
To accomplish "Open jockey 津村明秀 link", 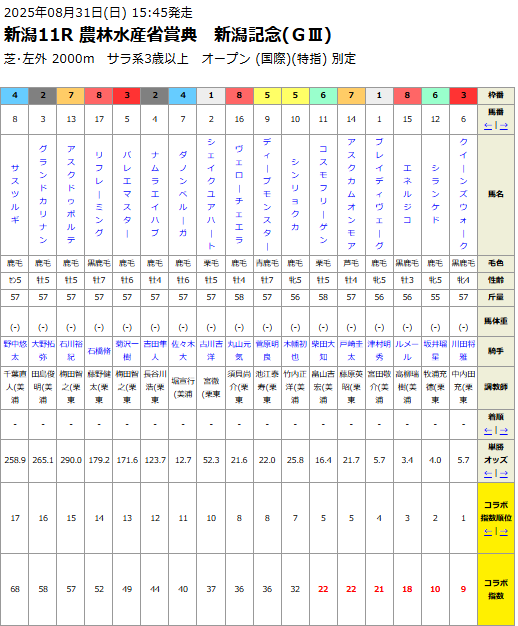I will click(379, 350).
